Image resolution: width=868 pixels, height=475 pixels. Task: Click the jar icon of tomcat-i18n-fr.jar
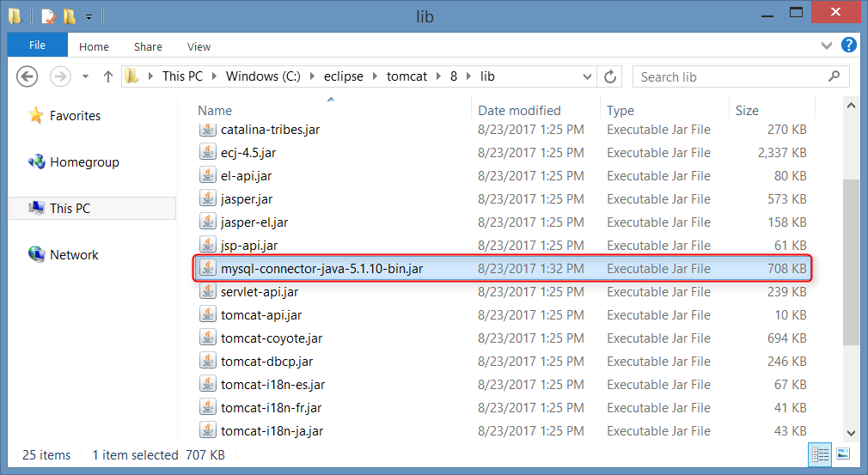pos(208,407)
